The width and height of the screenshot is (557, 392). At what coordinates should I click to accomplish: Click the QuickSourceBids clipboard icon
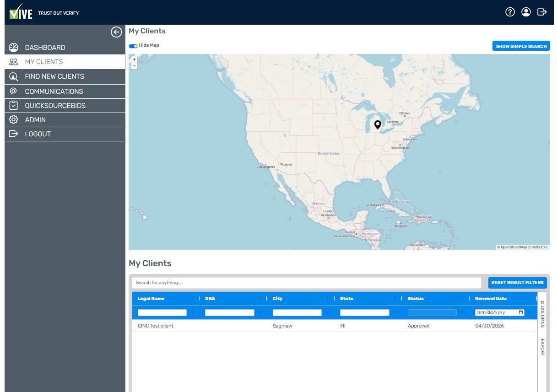[x=14, y=105]
